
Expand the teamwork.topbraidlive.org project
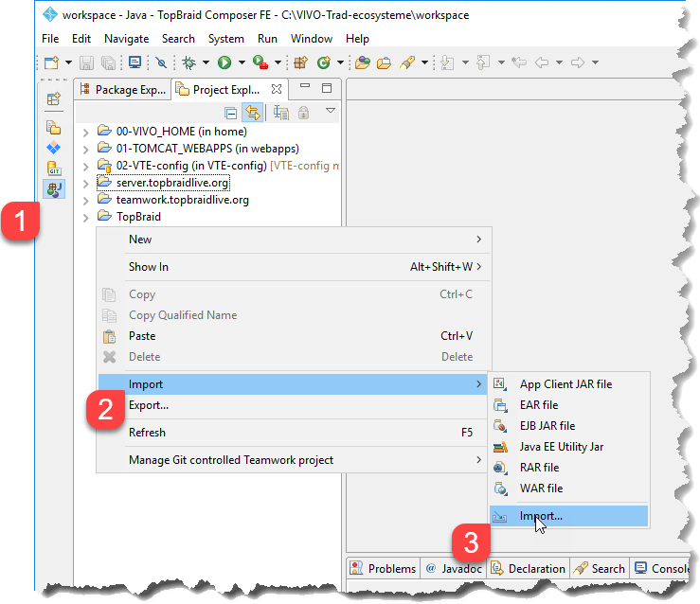tap(85, 201)
